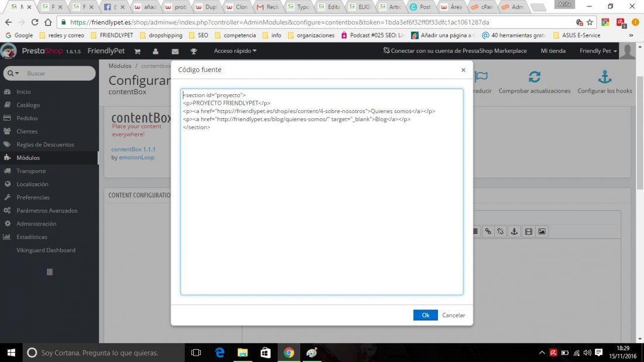Viewport: 644px width, 362px height.
Task: Connect with PrestaShop Marketplace account link
Action: (x=455, y=51)
